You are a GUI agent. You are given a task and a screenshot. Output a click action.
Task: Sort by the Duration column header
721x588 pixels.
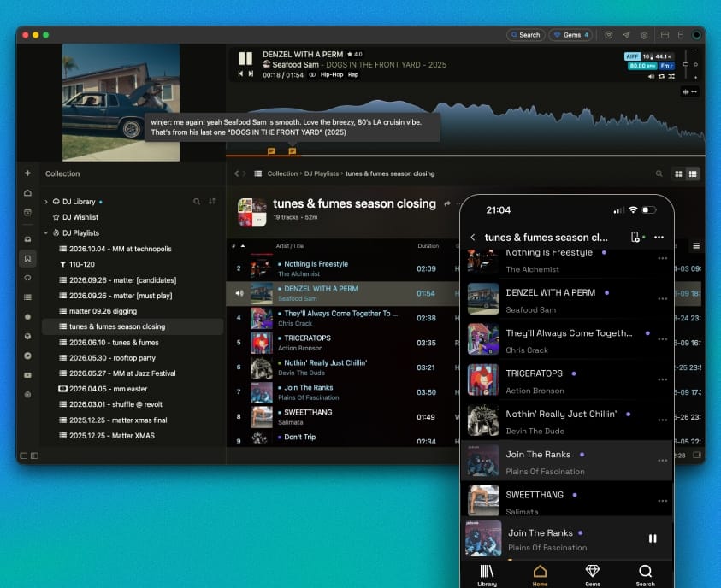pos(428,246)
